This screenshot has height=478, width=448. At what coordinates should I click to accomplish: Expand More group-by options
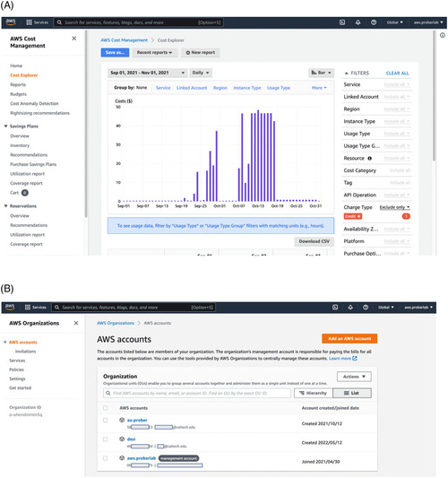pos(319,88)
